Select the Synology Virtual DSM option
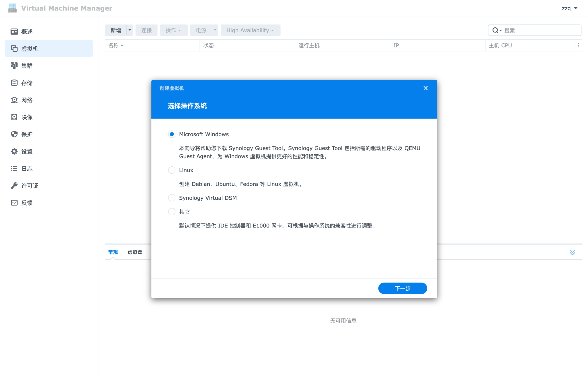The width and height of the screenshot is (588, 378). point(172,198)
